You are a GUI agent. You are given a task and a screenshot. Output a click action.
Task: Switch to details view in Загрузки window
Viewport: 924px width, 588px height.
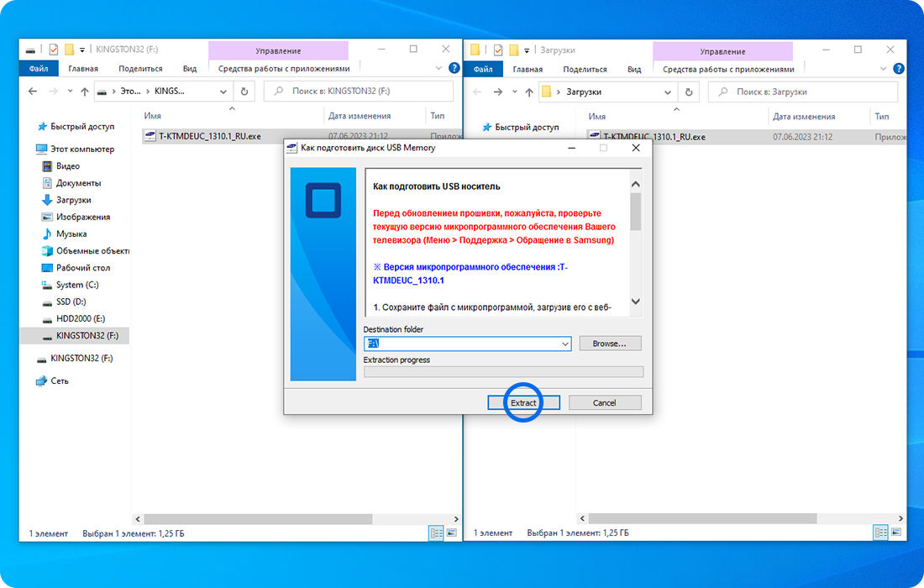tap(880, 533)
